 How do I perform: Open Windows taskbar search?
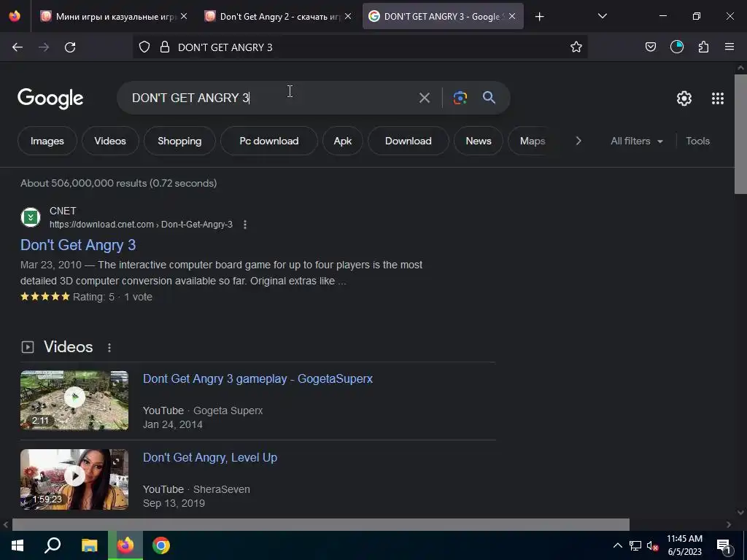[53, 545]
